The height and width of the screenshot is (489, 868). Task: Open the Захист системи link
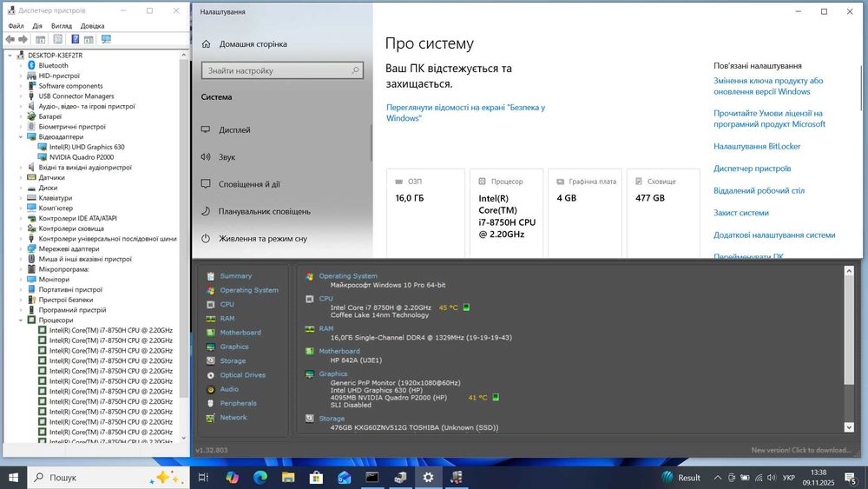(x=740, y=213)
